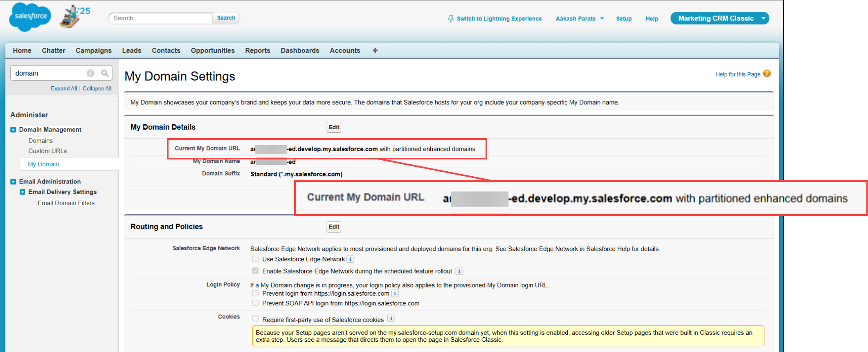The width and height of the screenshot is (868, 352).
Task: Open info tooltip for first-party cookies setting
Action: point(391,318)
